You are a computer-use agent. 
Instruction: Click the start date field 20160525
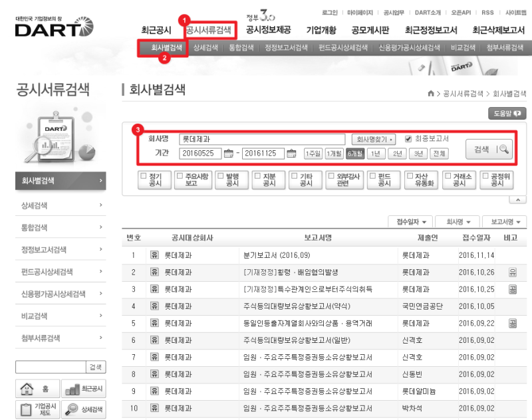click(200, 154)
